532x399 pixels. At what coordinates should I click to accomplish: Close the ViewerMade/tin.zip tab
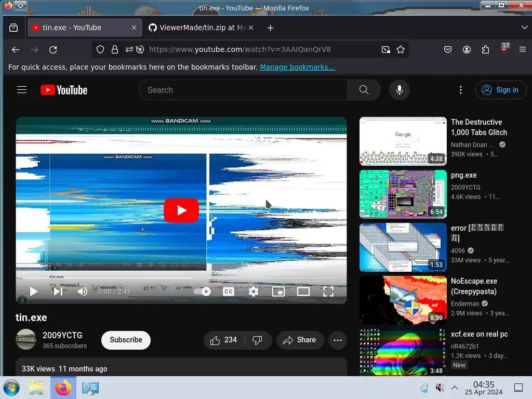[x=251, y=28]
